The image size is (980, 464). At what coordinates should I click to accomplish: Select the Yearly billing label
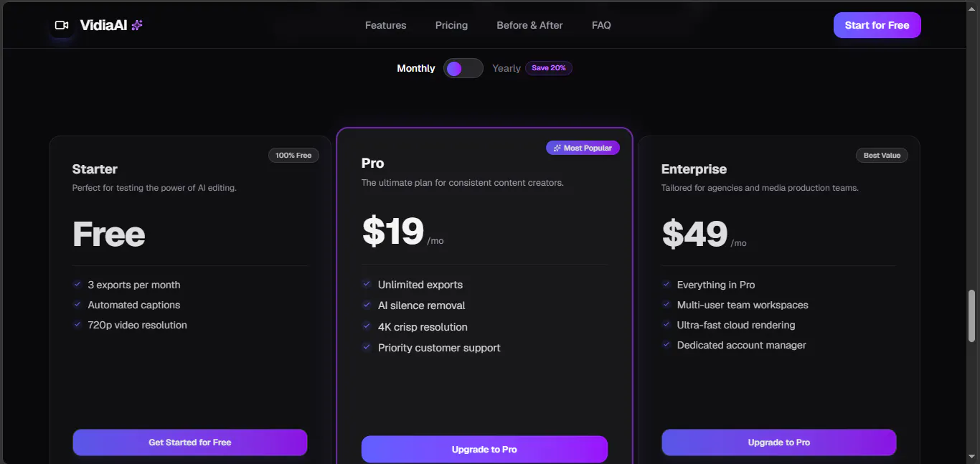507,68
